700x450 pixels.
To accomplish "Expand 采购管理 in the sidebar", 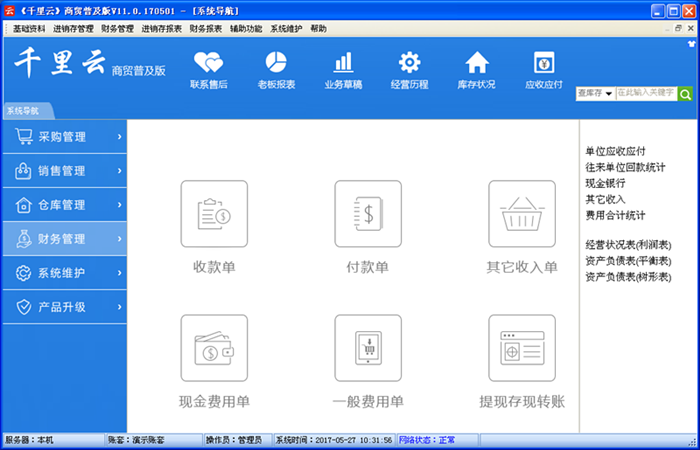I will click(64, 136).
